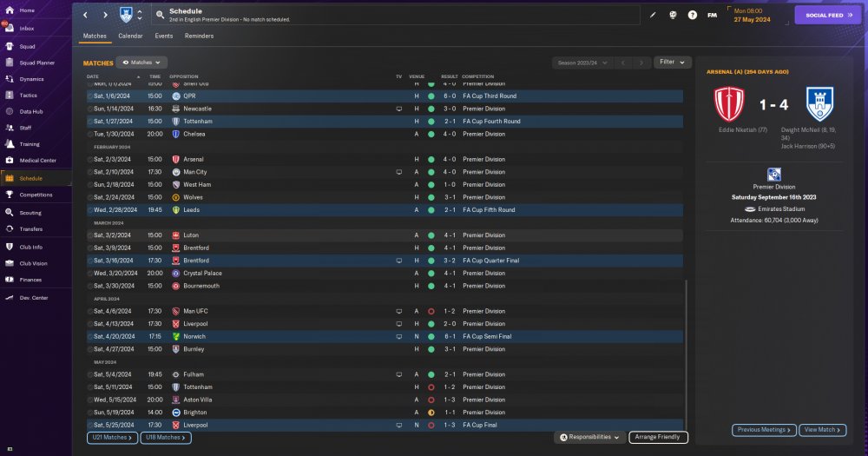Toggle reminder circle for Luton match
This screenshot has width=868, height=456.
(x=90, y=235)
